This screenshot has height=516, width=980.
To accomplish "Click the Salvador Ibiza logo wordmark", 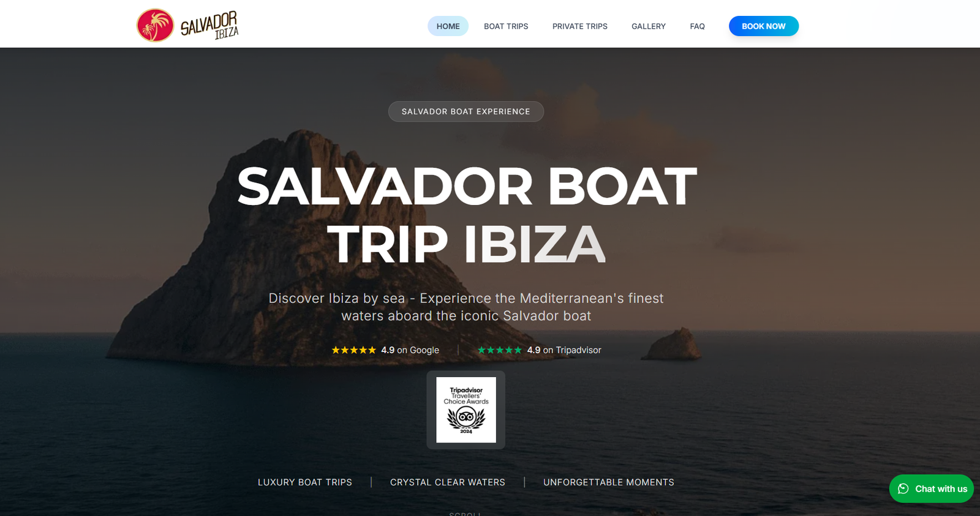I will 209,26.
